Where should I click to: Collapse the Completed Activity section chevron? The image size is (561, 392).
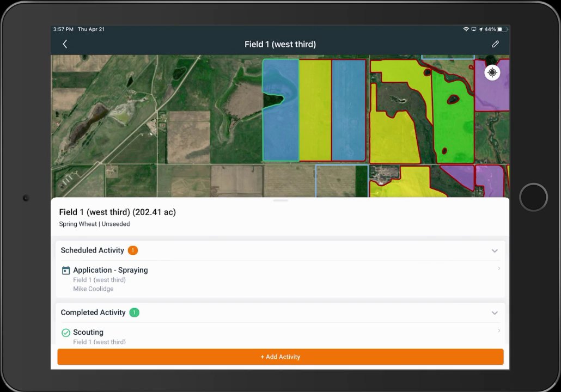click(495, 313)
